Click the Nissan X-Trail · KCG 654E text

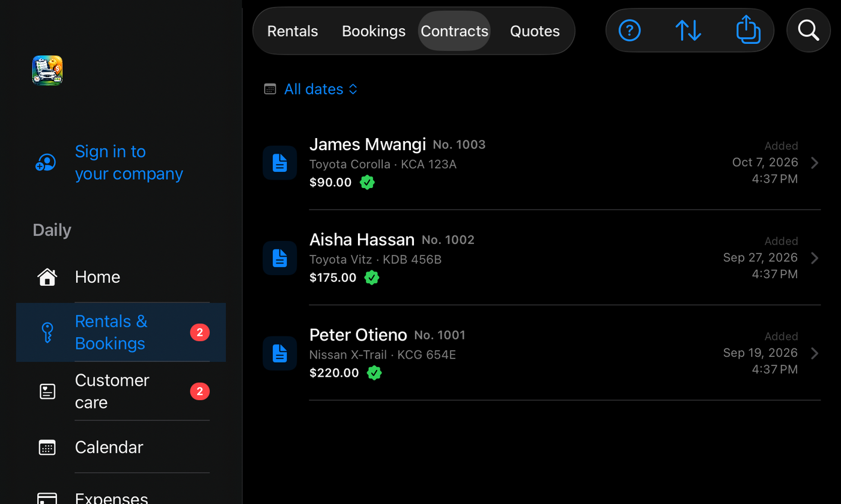click(x=383, y=355)
